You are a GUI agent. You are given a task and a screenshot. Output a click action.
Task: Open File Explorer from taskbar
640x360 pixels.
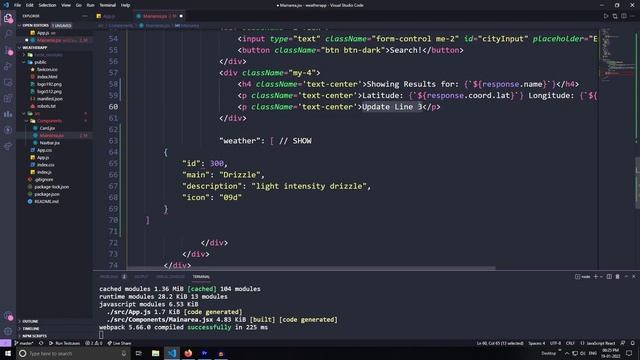pyautogui.click(x=156, y=353)
